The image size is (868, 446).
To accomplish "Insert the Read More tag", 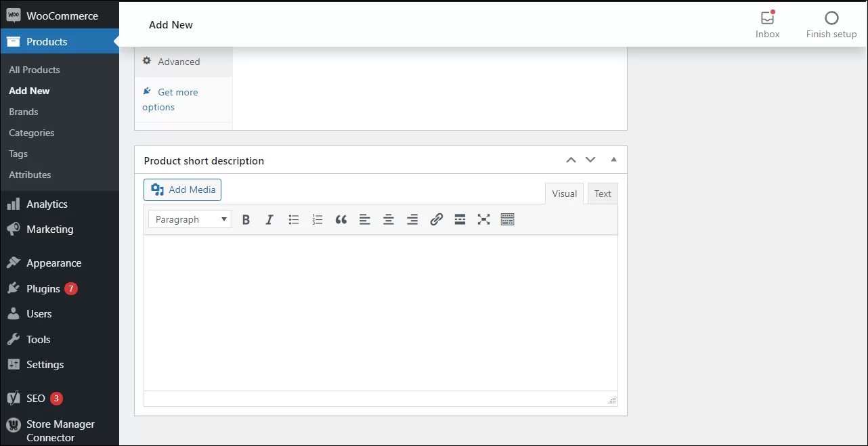I will (x=460, y=219).
